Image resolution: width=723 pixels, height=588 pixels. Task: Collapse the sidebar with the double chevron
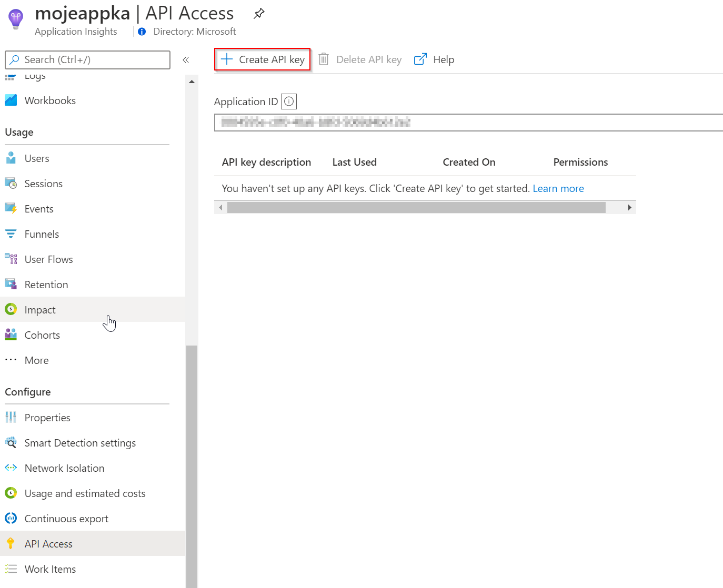tap(186, 60)
